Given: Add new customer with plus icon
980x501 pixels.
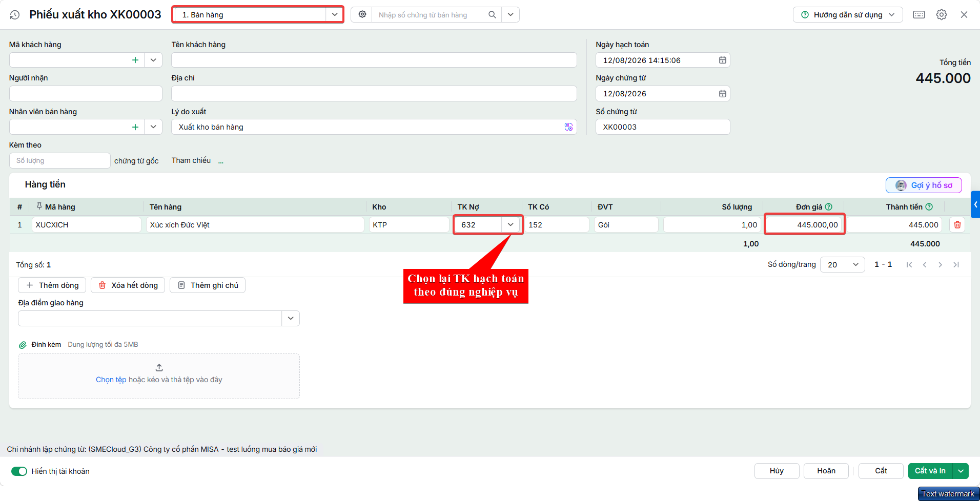Looking at the screenshot, I should click(x=135, y=60).
